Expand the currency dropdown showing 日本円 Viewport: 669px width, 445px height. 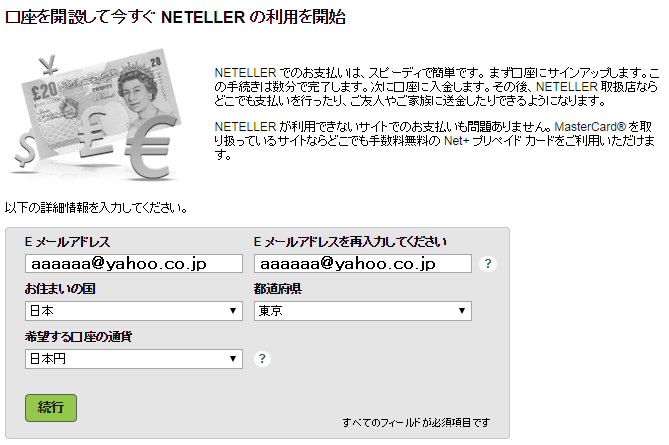[134, 359]
